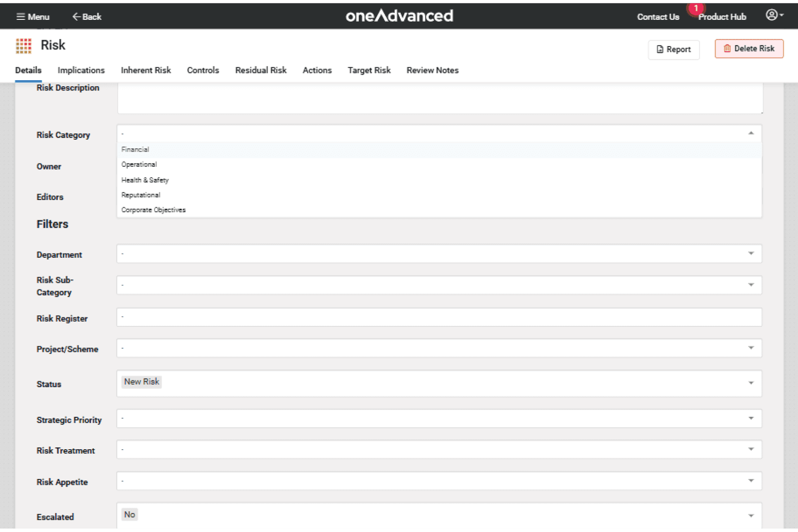Viewport: 798px width, 532px height.
Task: Open the user account profile icon
Action: 772,15
